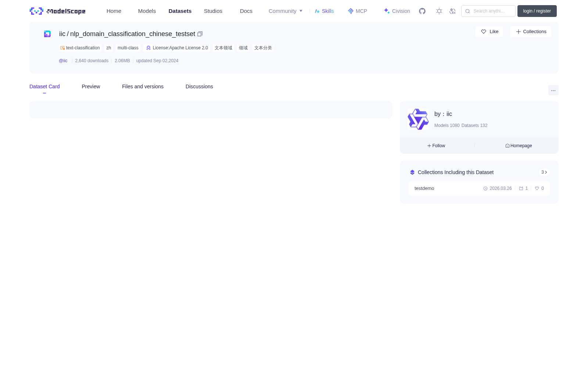Select the Dataset Card tab
588x368 pixels.
pyautogui.click(x=44, y=86)
